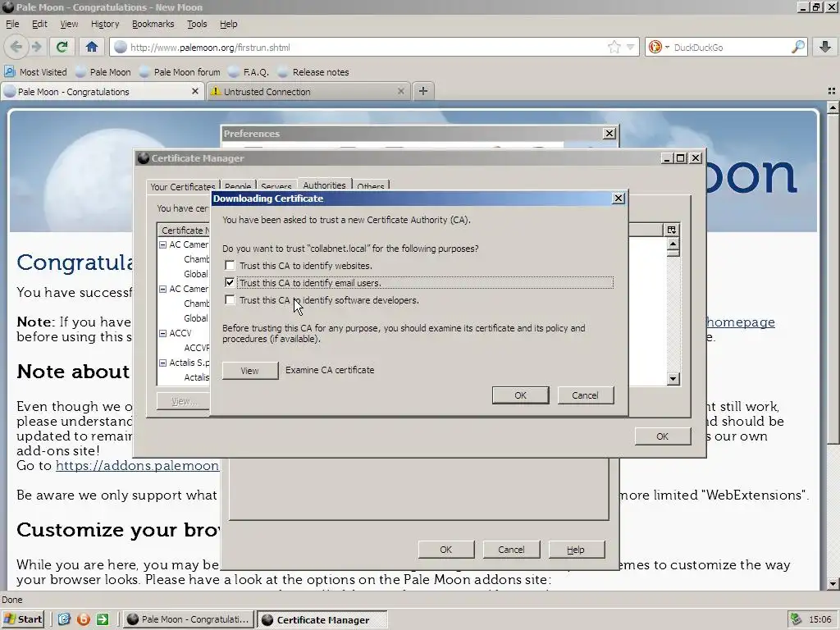Collapse the ACCV tree node
This screenshot has height=630, width=840.
tap(163, 333)
